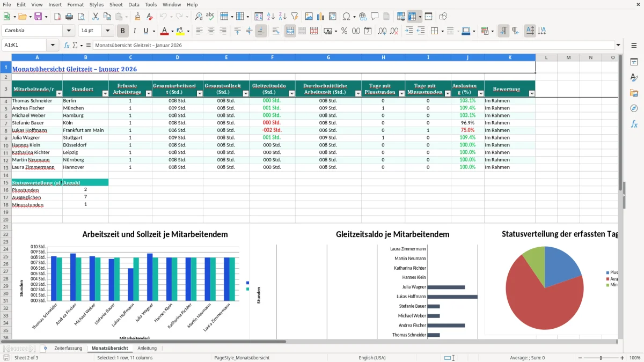Open Mitarbeitende/r filter dropdown

[x=58, y=93]
